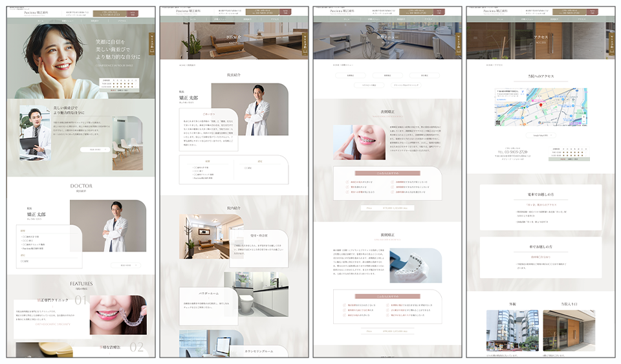Image resolution: width=621 pixels, height=364 pixels.
Task: Click the top-middle treatment category pill button
Action: click(387, 75)
